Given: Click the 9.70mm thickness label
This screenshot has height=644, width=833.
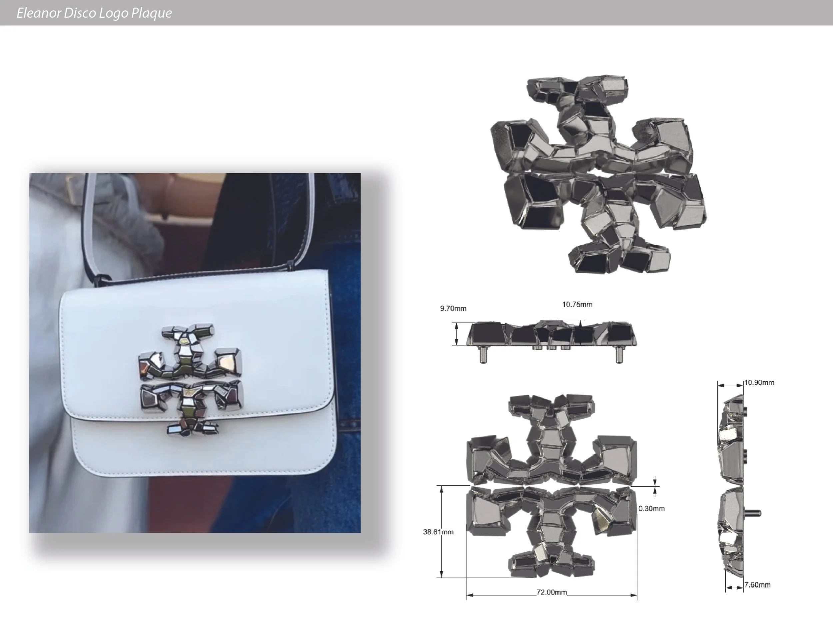Looking at the screenshot, I should (453, 308).
